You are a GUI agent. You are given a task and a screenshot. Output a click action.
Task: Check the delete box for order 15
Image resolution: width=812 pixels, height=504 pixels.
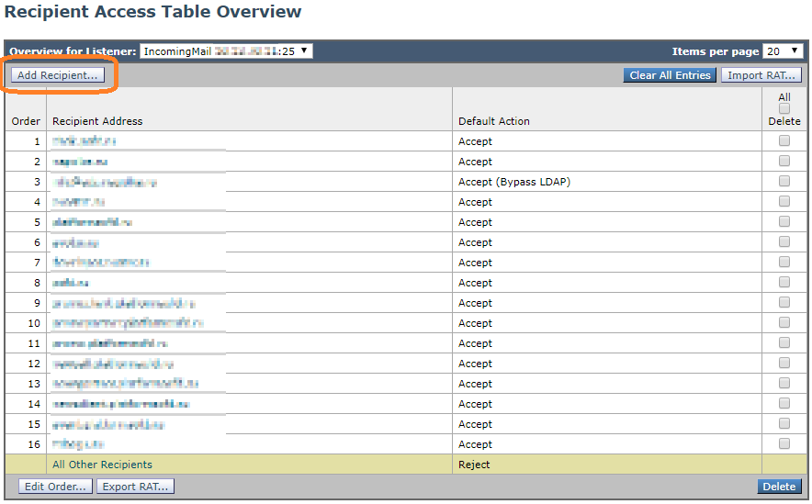pyautogui.click(x=784, y=423)
